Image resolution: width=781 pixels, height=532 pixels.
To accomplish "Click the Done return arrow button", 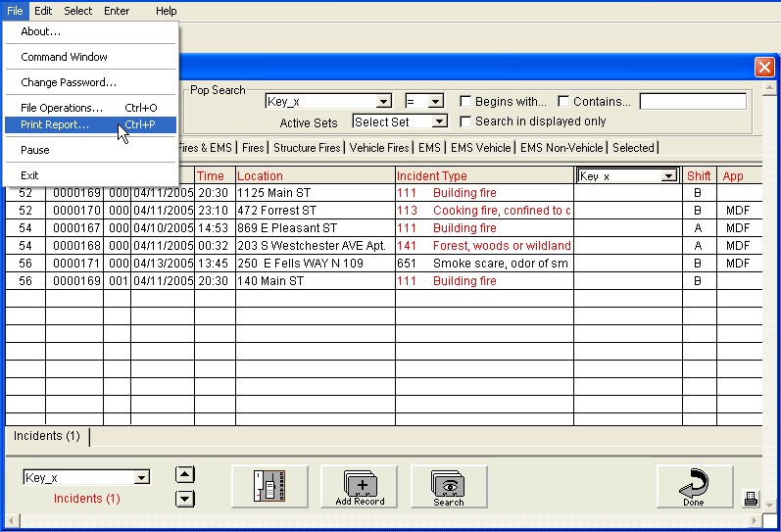I will (695, 486).
